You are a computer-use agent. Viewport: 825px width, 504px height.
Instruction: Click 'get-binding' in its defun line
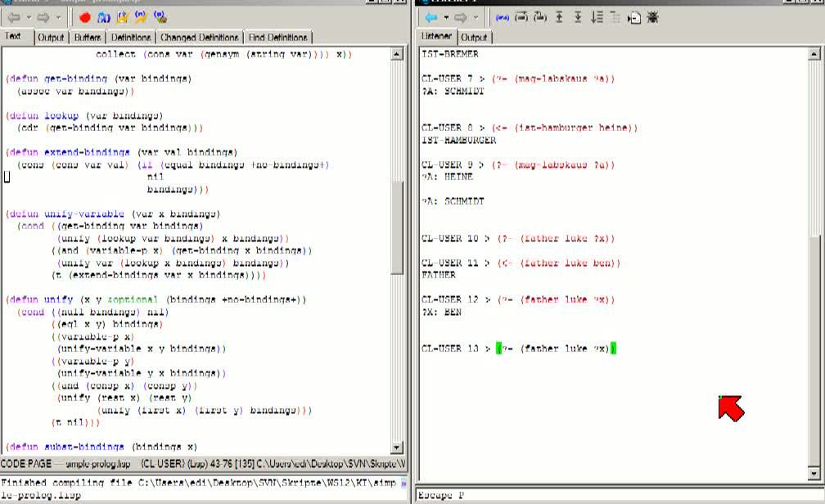[76, 79]
